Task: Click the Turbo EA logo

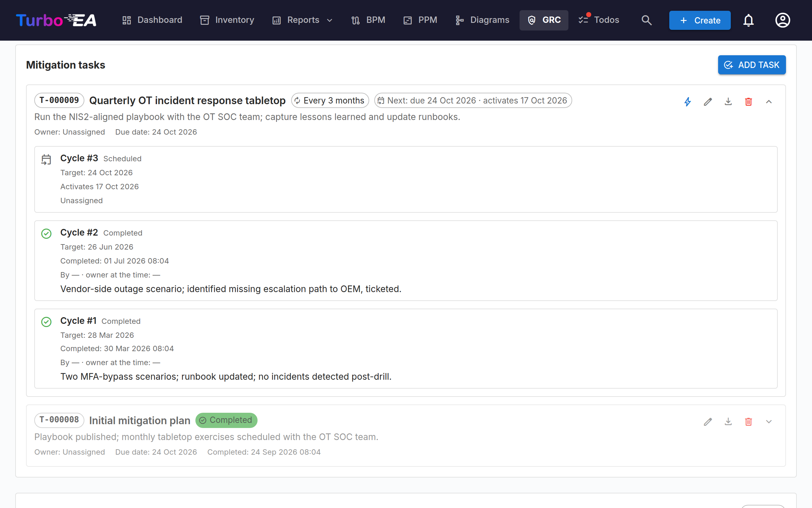Action: point(56,20)
